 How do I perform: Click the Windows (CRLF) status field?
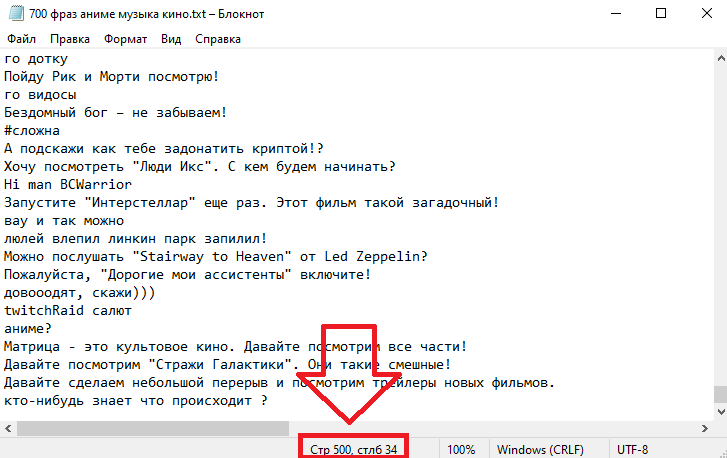pyautogui.click(x=540, y=450)
